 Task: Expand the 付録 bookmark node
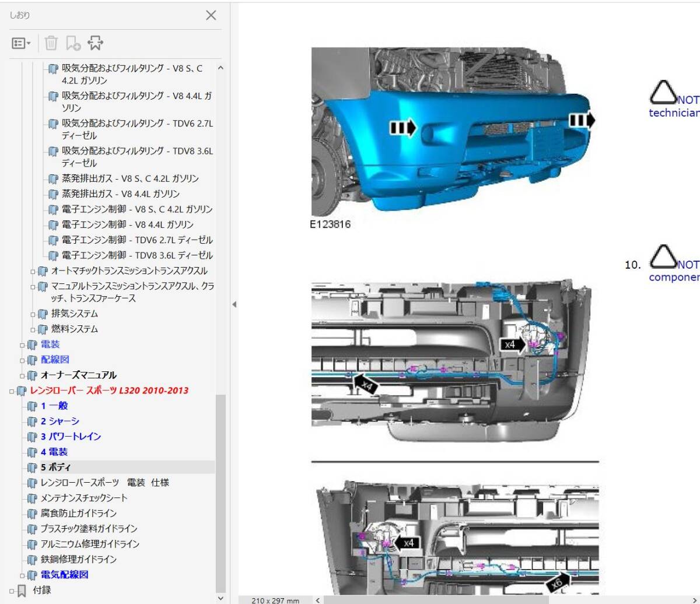[x=12, y=591]
